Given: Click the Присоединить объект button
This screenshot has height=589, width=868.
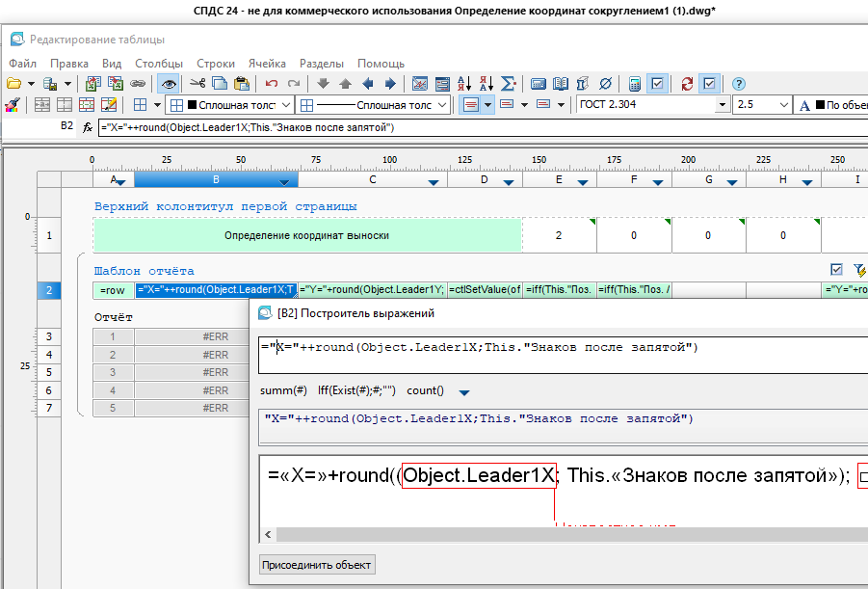Looking at the screenshot, I should click(317, 564).
